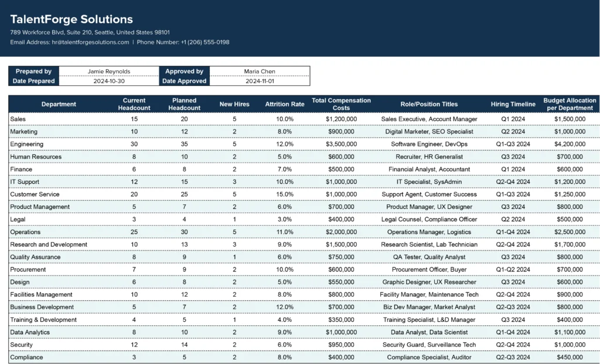Click the IT Support department cell
Screen dimensions: 600x364
click(x=59, y=181)
